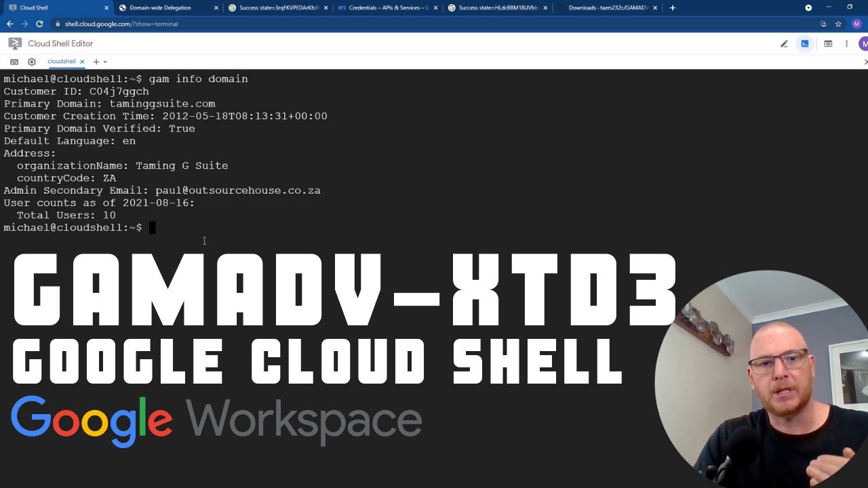Click the Cloud Shell Editor logo
This screenshot has width=868, height=488.
pyautogui.click(x=14, y=43)
